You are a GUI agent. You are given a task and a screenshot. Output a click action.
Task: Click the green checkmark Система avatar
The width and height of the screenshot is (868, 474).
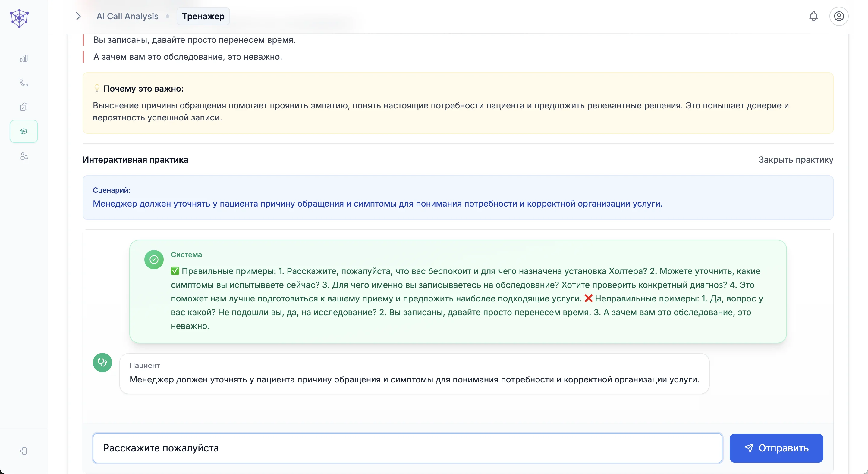point(154,260)
